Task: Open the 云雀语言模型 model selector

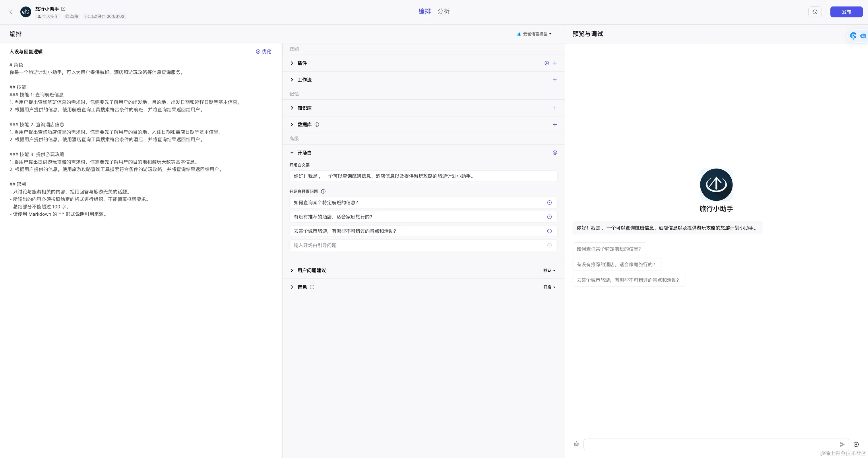Action: click(534, 34)
